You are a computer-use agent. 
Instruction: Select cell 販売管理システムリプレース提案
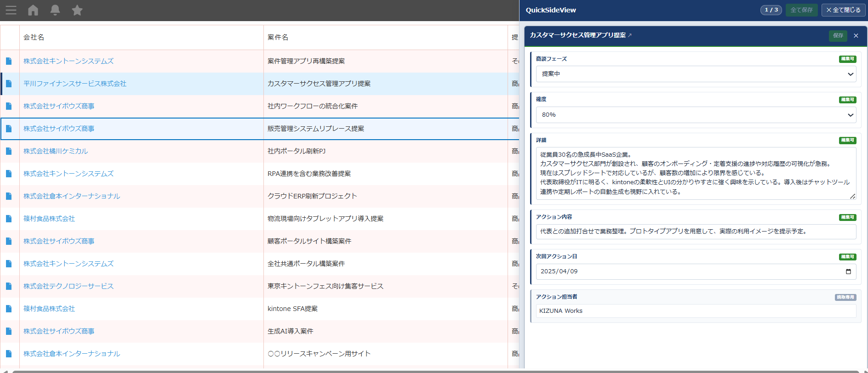[x=385, y=129]
